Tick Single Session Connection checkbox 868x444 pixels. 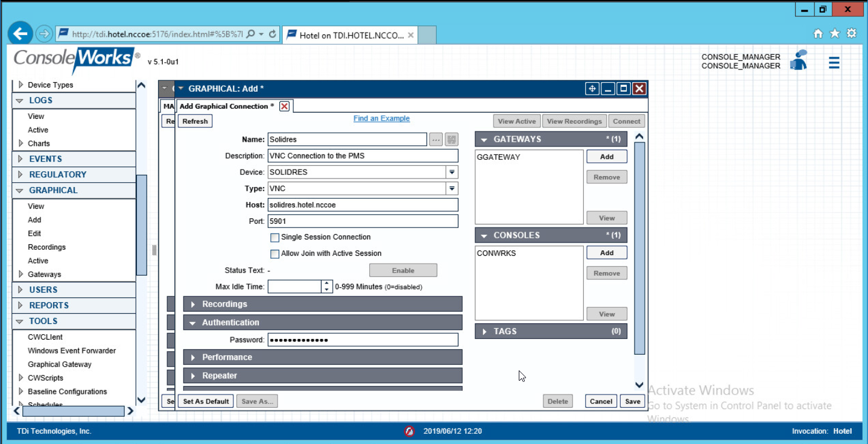[x=275, y=238]
